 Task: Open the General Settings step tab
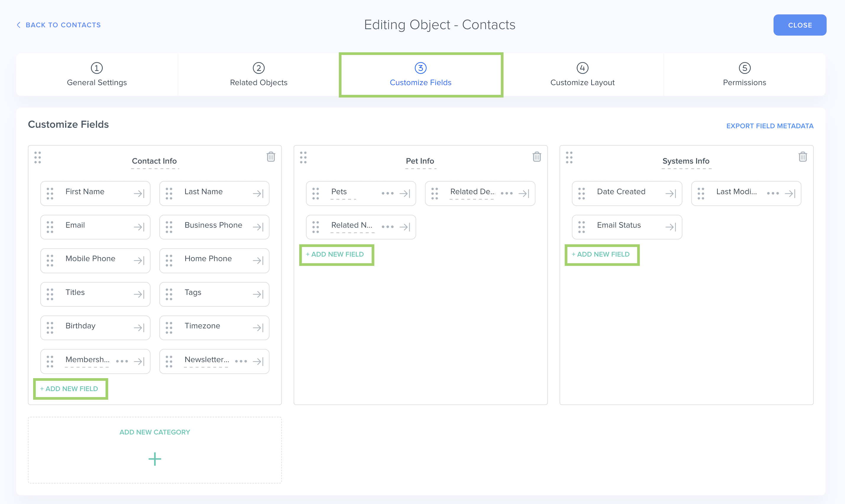pyautogui.click(x=97, y=75)
